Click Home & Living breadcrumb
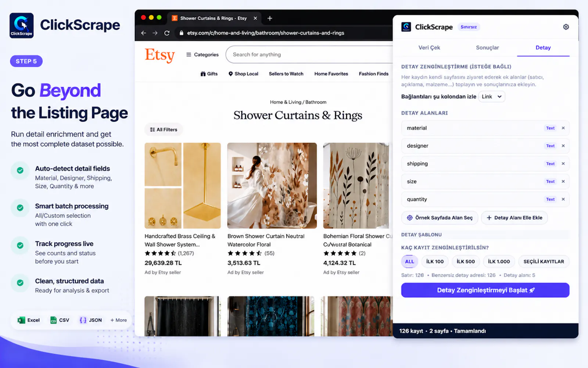Screen dimensions: 588x368 286,102
